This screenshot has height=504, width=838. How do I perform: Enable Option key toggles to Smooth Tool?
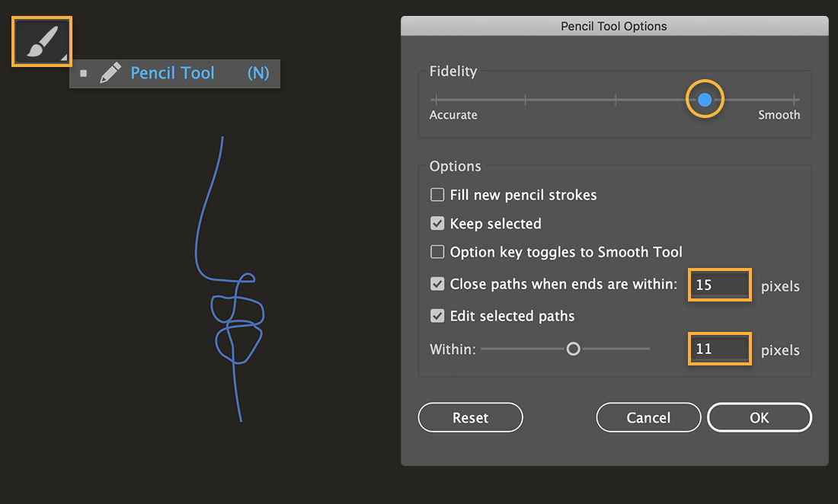pyautogui.click(x=437, y=251)
